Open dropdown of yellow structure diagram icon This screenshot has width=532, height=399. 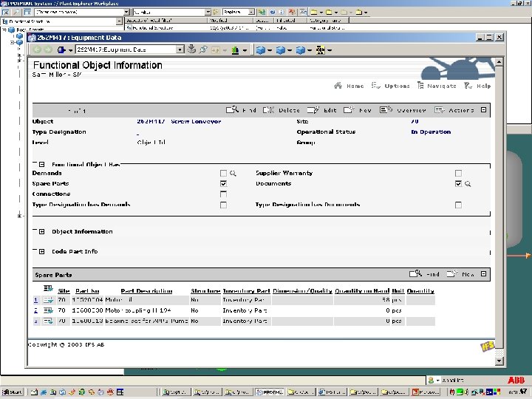(x=330, y=50)
